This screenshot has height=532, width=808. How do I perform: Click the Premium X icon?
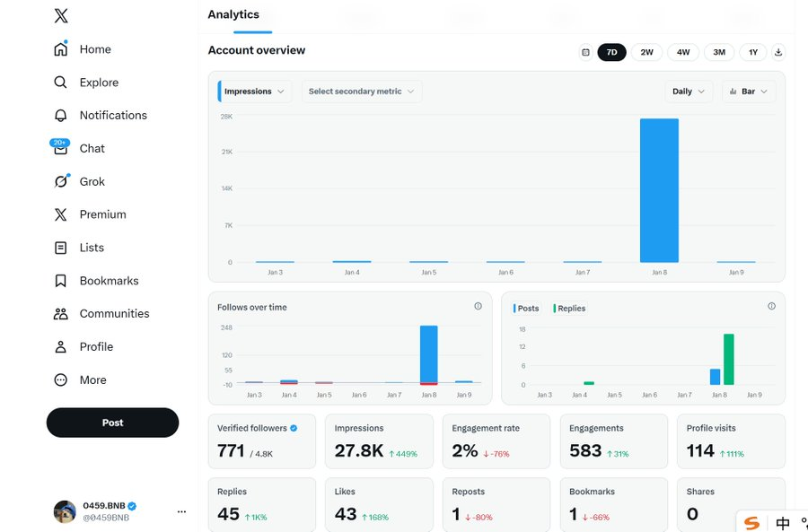click(61, 214)
